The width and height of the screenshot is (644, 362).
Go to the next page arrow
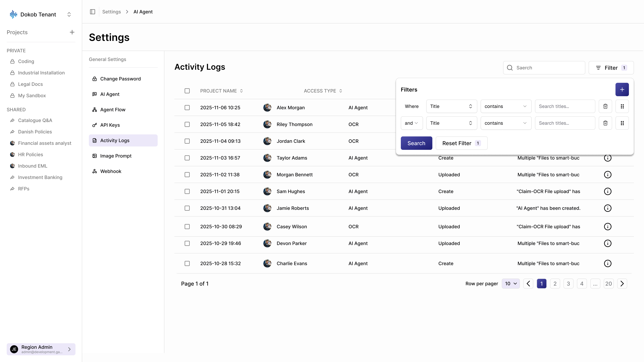[622, 284]
